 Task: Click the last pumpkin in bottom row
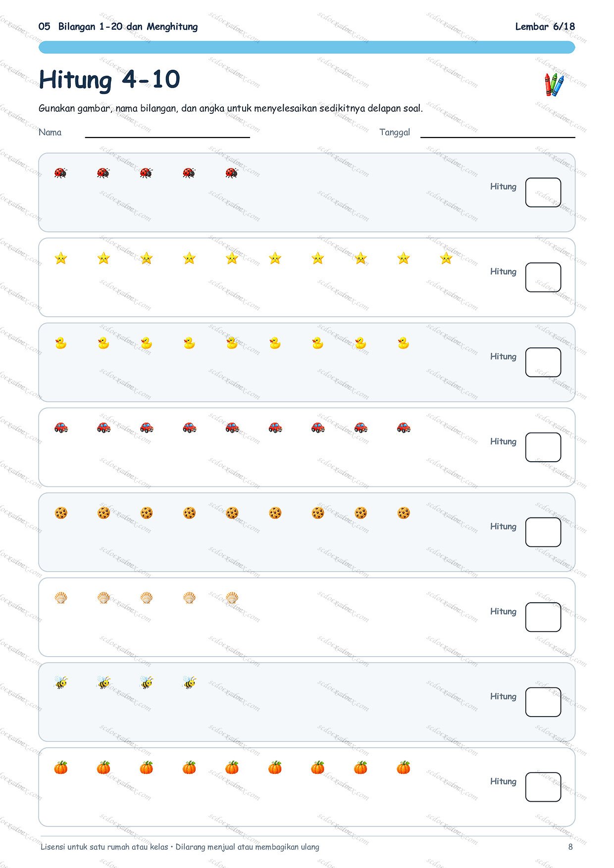click(x=404, y=768)
